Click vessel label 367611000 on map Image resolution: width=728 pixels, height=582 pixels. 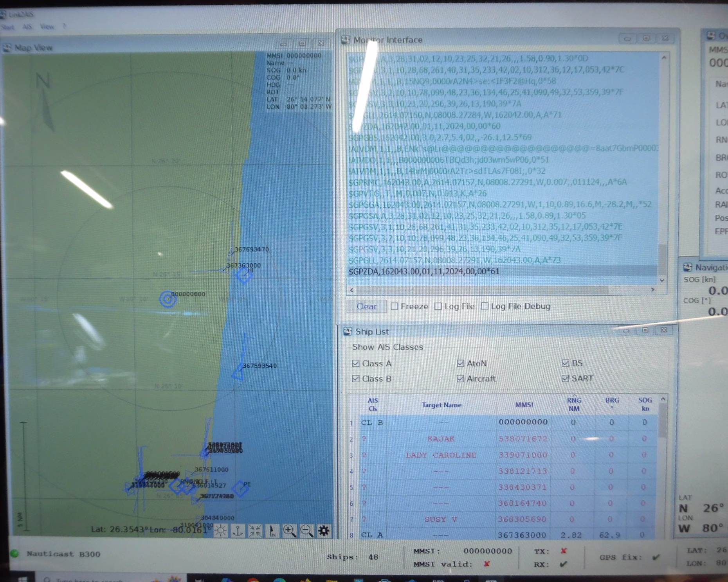[x=211, y=469]
